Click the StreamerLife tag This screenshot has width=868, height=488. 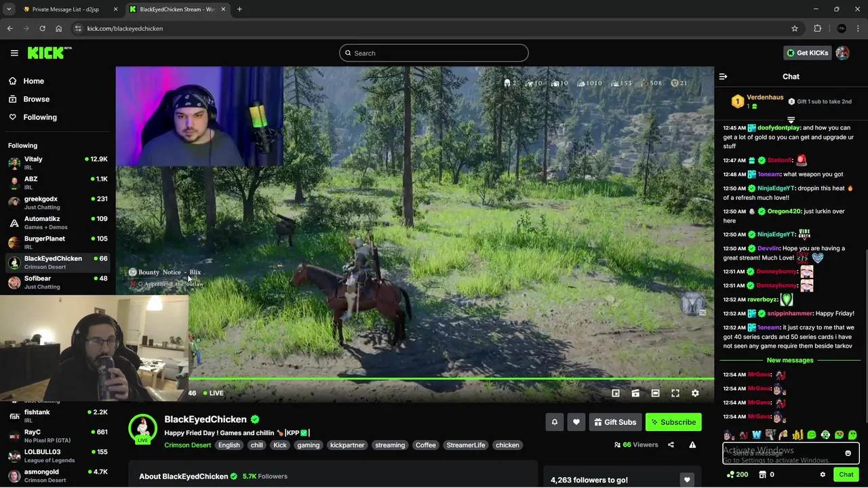click(466, 445)
